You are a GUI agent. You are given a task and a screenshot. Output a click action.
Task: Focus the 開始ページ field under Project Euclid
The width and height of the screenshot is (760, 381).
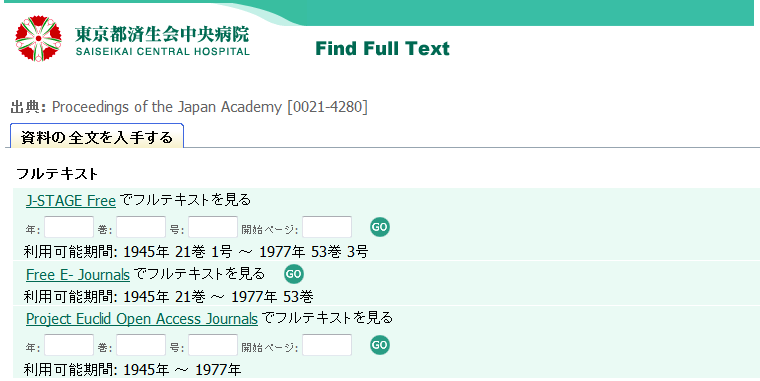point(327,345)
